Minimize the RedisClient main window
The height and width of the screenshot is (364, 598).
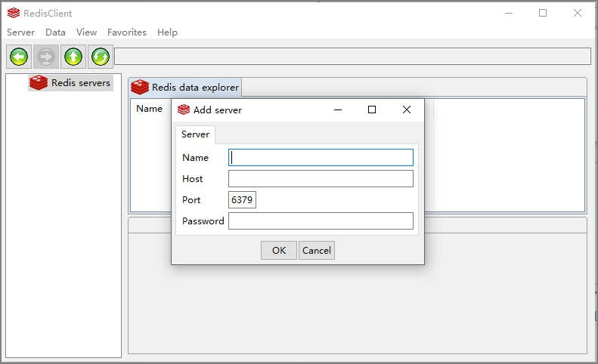(509, 13)
